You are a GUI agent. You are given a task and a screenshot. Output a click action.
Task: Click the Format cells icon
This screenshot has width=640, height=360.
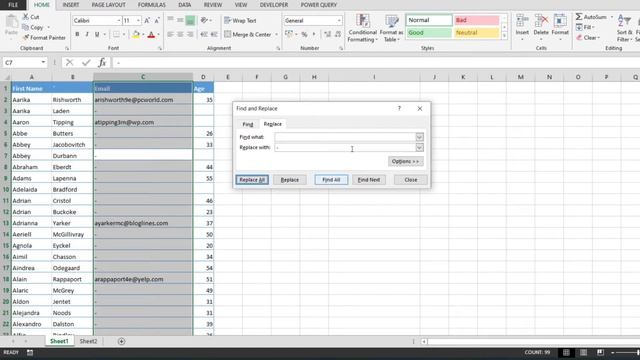tap(560, 21)
